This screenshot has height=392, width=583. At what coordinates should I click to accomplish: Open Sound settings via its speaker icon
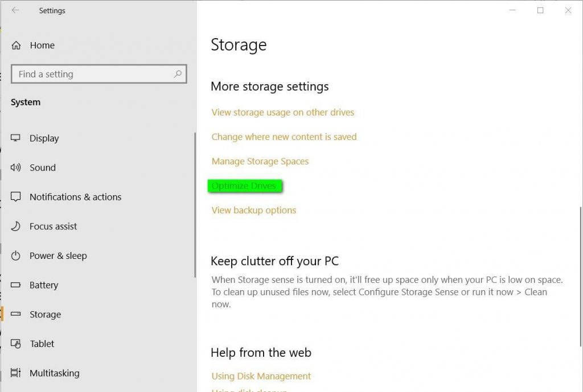click(15, 167)
